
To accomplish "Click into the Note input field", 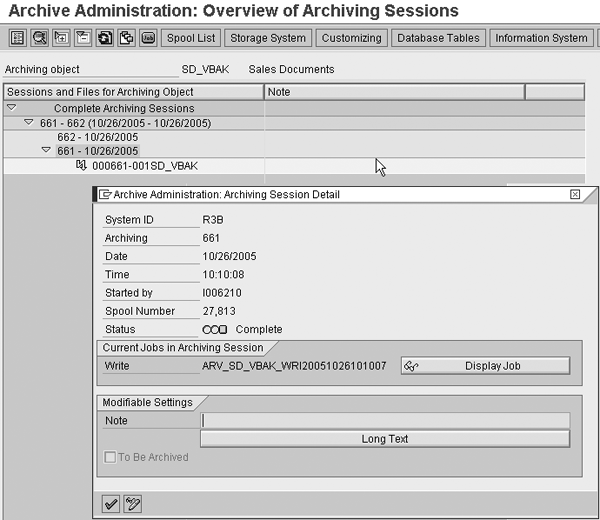I will click(385, 421).
